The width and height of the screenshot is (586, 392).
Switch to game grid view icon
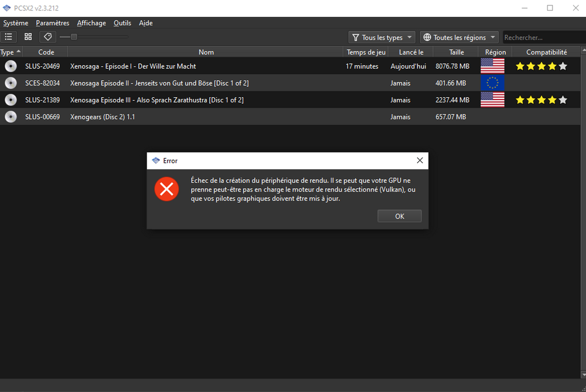coord(28,37)
